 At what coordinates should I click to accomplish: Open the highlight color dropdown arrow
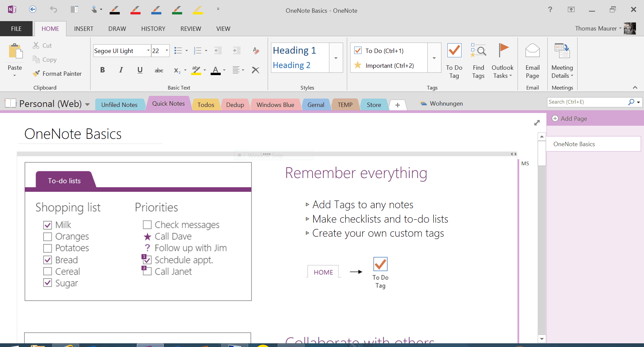205,70
